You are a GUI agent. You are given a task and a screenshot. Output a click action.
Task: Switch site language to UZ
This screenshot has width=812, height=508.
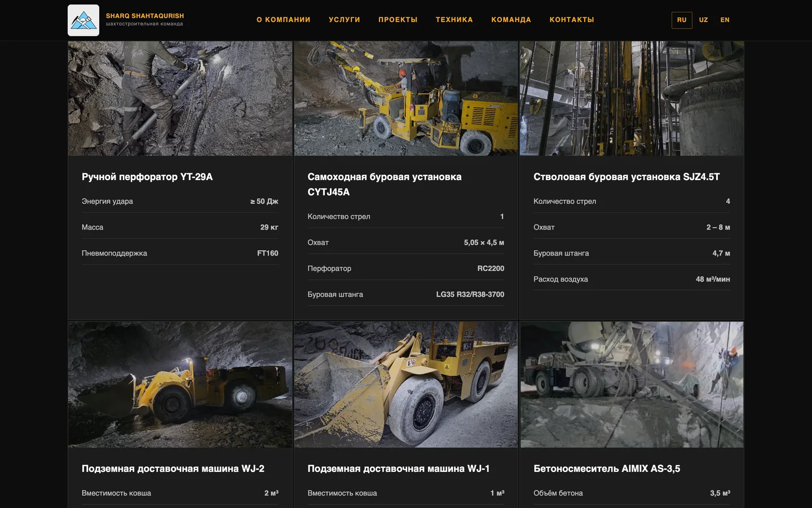click(704, 20)
